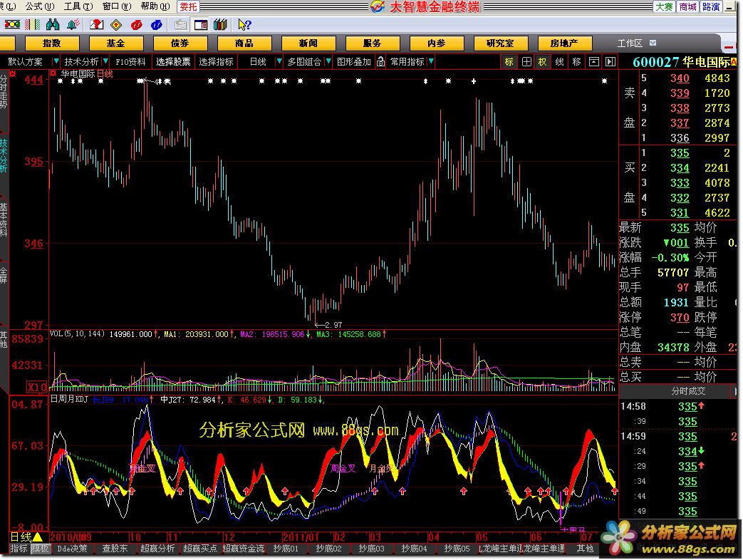This screenshot has height=560, width=743.
Task: Switch to the 抄底01 bottom tab
Action: click(x=286, y=549)
